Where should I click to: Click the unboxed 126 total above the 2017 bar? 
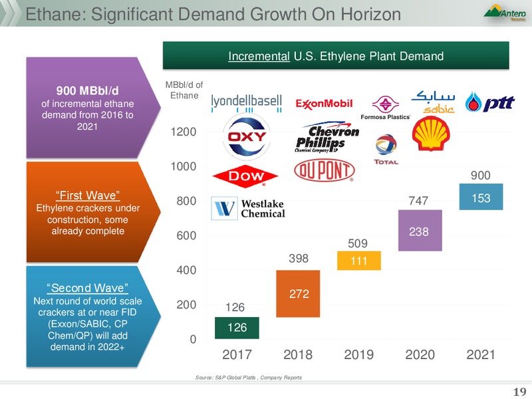pyautogui.click(x=235, y=307)
